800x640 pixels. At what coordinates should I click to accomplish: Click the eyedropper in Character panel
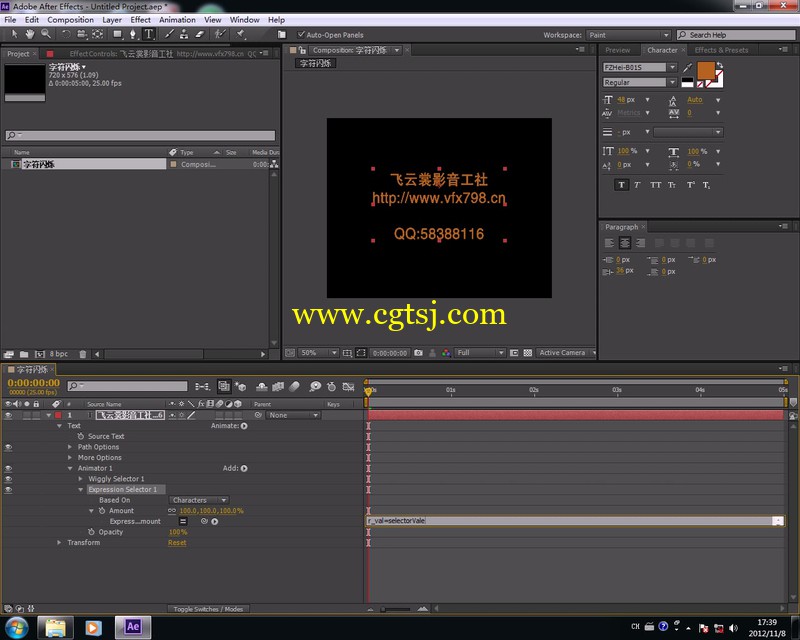(687, 67)
